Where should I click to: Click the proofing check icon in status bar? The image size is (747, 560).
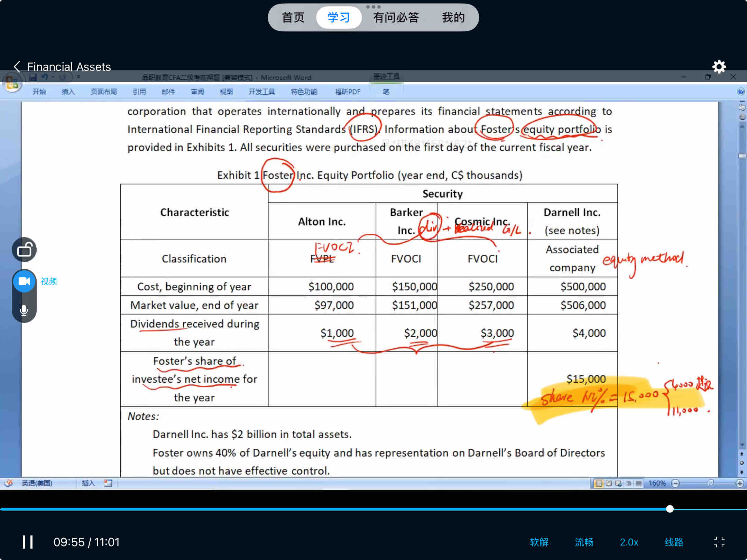tap(9, 483)
